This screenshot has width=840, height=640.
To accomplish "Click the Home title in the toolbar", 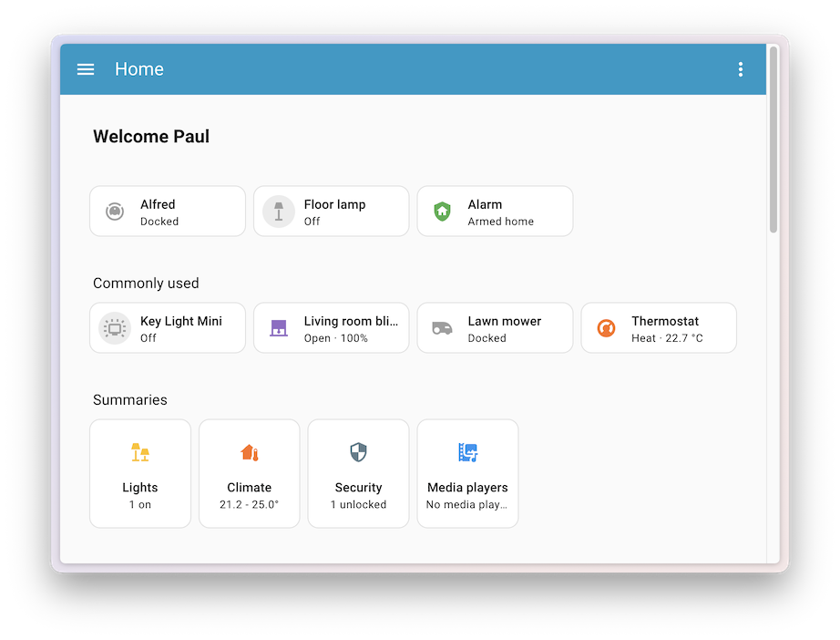I will click(x=138, y=68).
